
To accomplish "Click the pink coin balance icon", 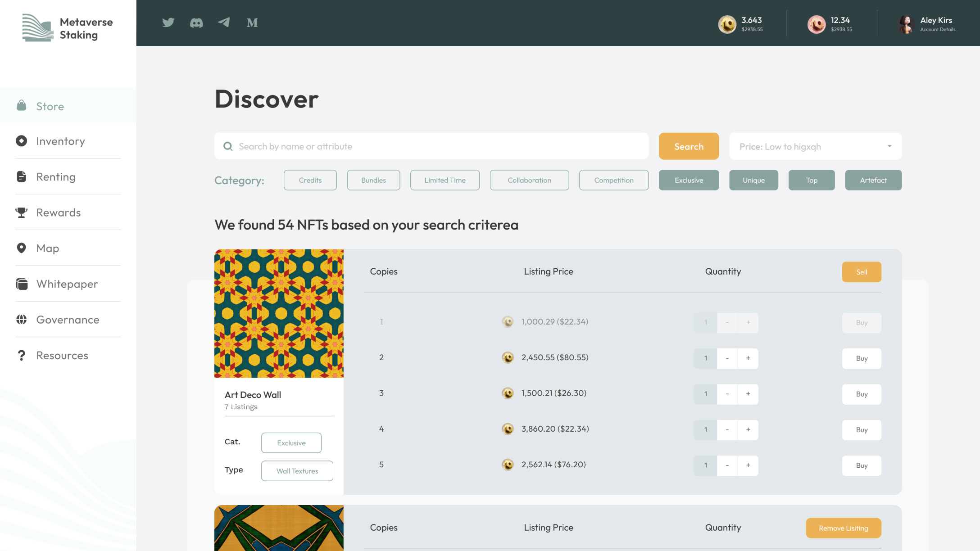I will point(816,24).
